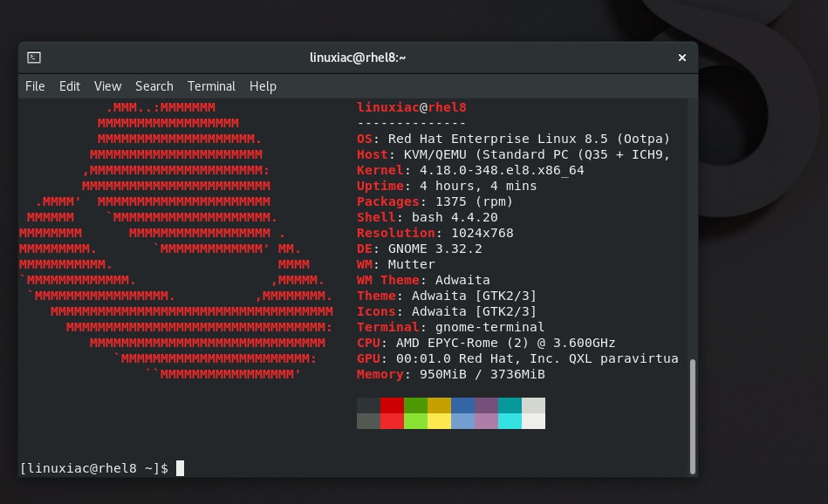Click the dark blue color block
The image size is (828, 504).
(x=462, y=405)
